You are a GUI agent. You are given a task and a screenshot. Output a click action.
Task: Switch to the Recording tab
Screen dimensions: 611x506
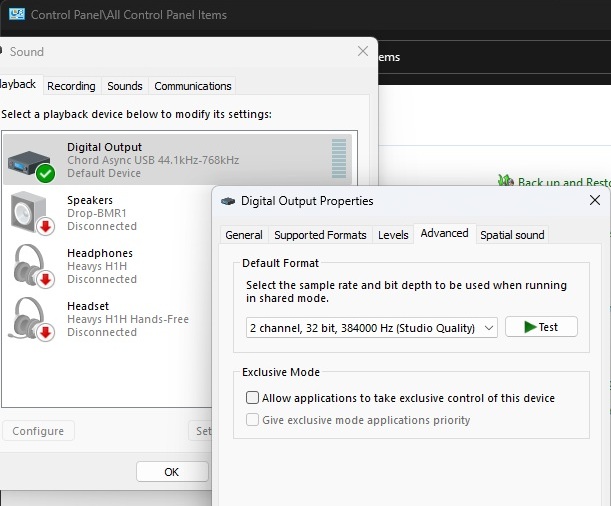tap(71, 86)
